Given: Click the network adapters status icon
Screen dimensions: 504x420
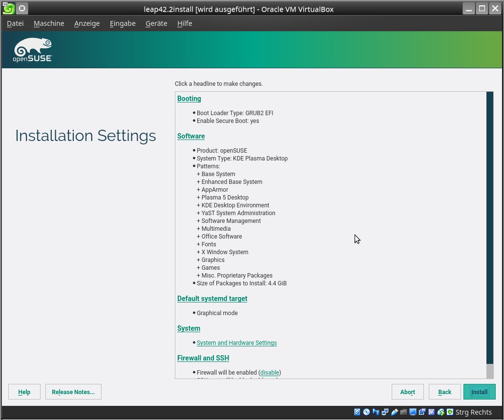Looking at the screenshot, I should tap(385, 412).
